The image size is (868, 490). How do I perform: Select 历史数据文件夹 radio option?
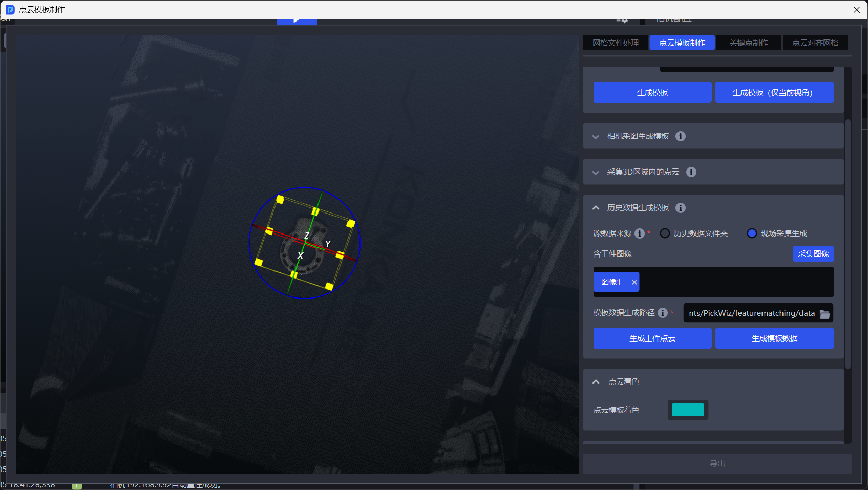(x=665, y=233)
